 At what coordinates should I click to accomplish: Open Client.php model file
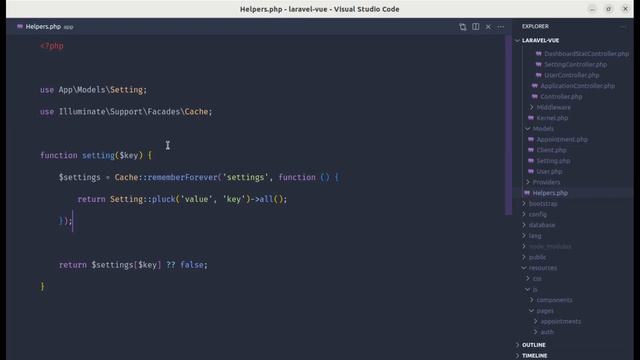click(x=551, y=150)
